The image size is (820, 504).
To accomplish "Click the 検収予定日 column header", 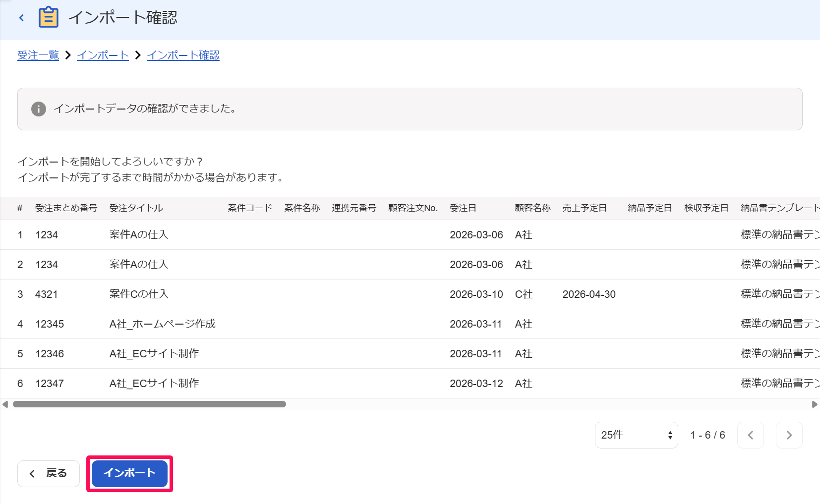I will (706, 208).
